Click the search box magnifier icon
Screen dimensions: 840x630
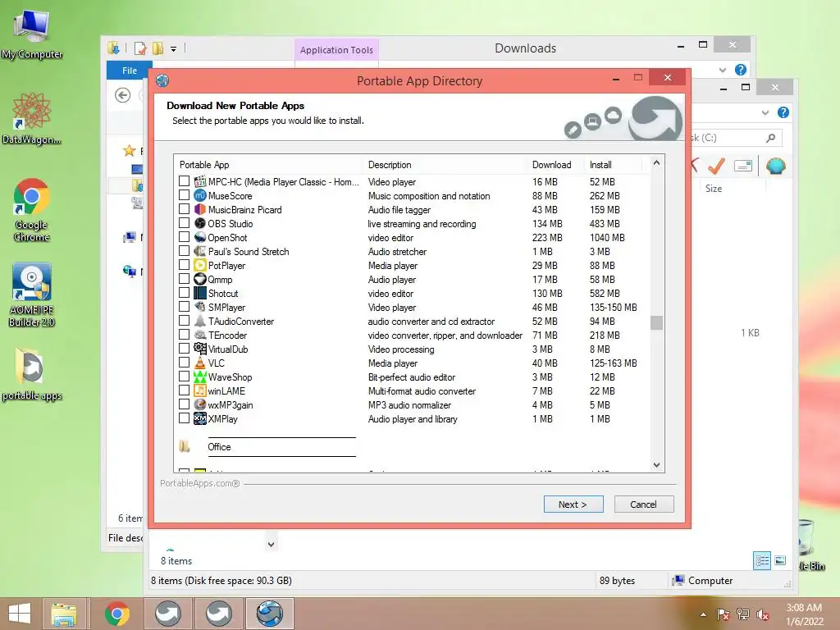coord(770,138)
